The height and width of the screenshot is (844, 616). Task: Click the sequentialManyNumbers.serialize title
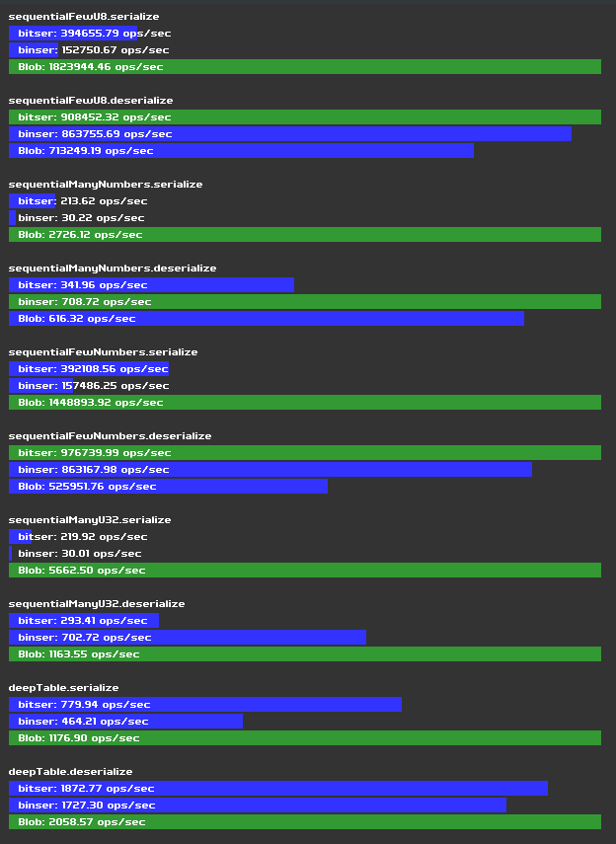coord(106,184)
